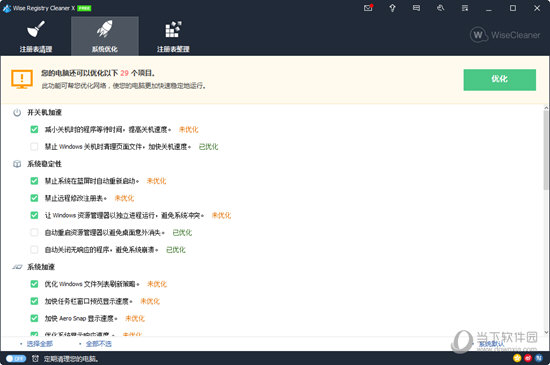
Task: Click the WiseCleaner logo
Action: coord(505,35)
